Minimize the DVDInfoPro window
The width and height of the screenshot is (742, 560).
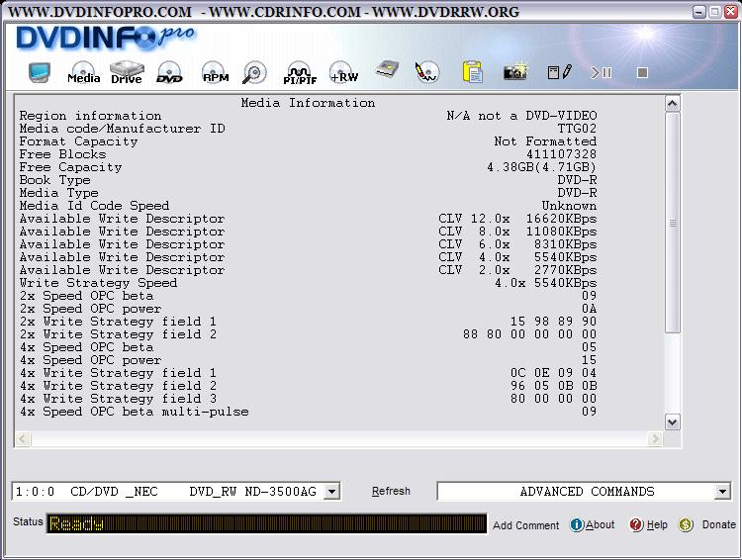[699, 12]
